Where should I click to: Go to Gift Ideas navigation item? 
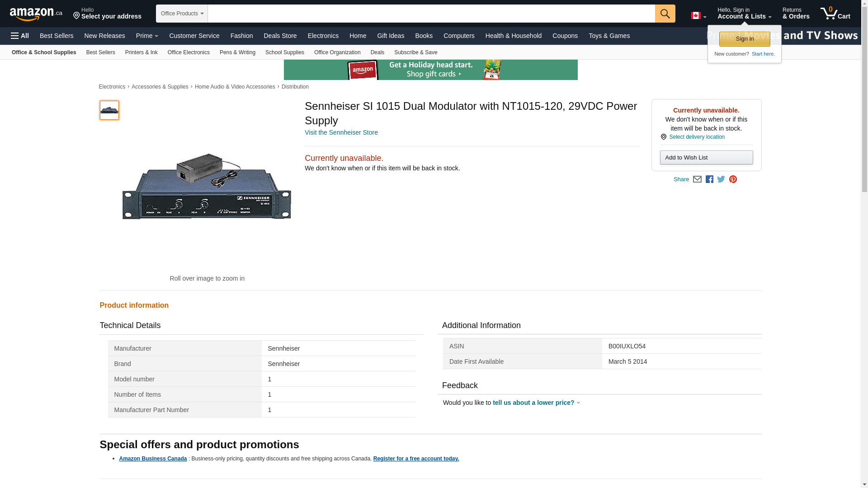(x=390, y=36)
